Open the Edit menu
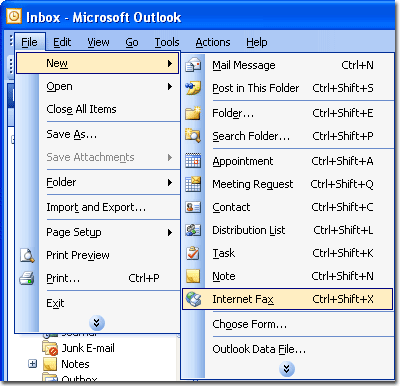The image size is (400, 386). tap(62, 42)
